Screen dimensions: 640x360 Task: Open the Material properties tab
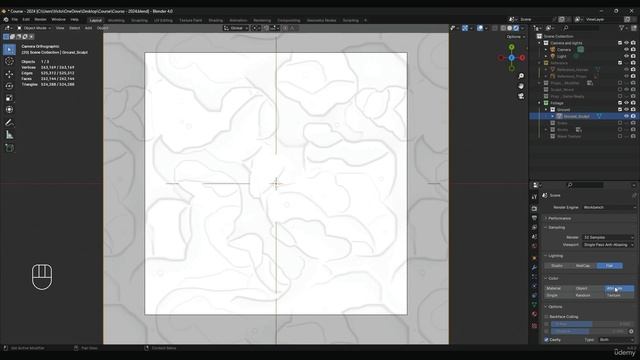click(x=534, y=314)
